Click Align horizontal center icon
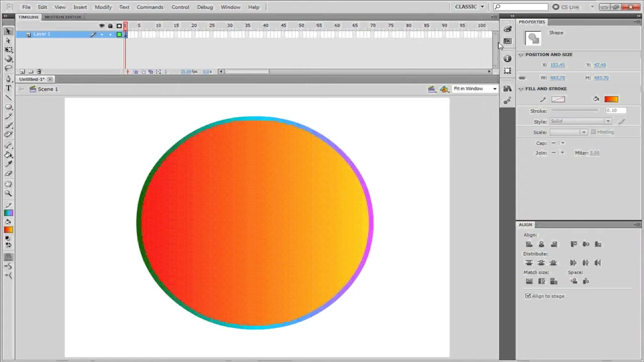644x362 pixels. coord(541,244)
